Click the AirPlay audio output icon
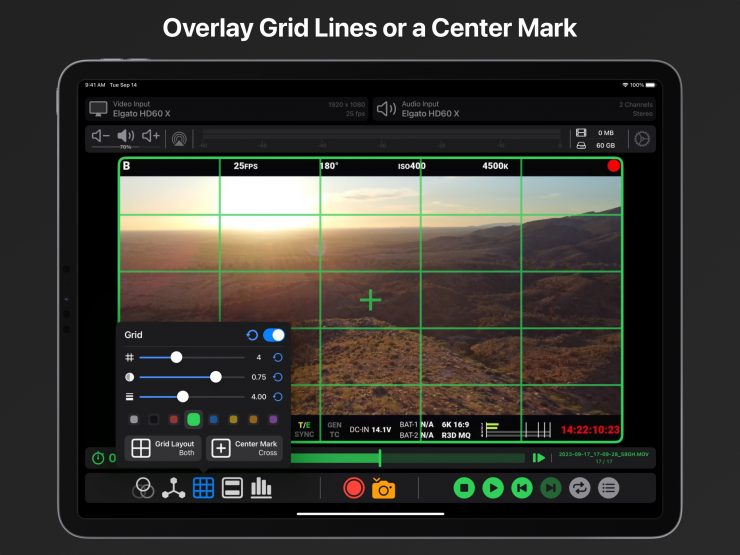The image size is (740, 555). (179, 139)
